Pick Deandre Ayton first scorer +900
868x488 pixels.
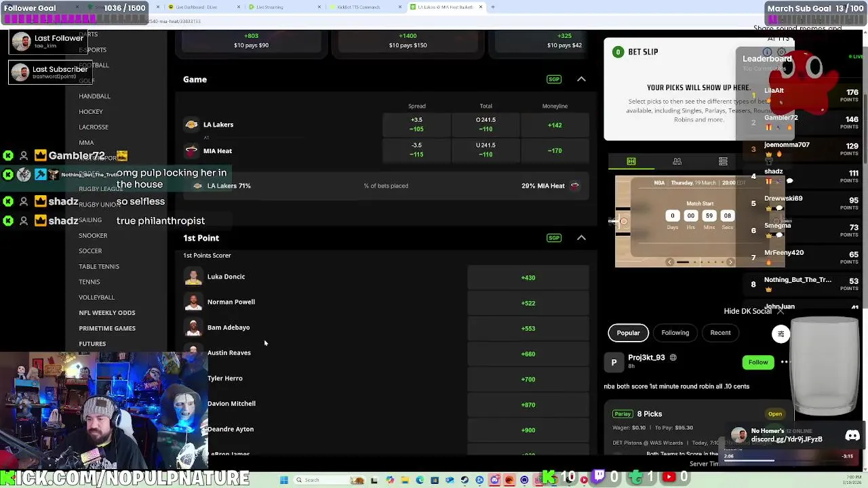pos(528,430)
